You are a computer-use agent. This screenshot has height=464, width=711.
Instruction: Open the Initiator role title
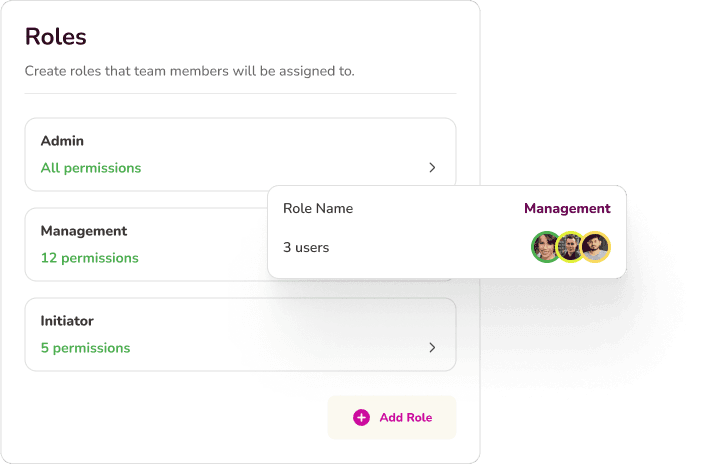tap(67, 321)
